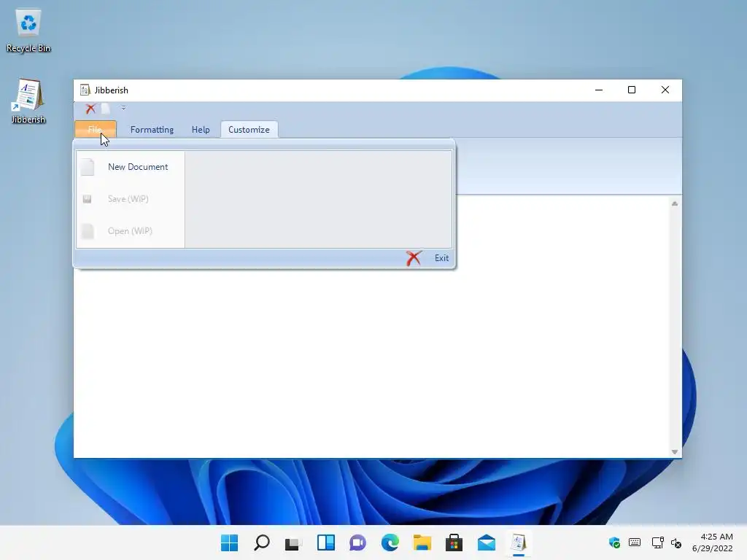This screenshot has width=747, height=560.
Task: Select the Jibberish desktop shortcut
Action: tap(28, 101)
